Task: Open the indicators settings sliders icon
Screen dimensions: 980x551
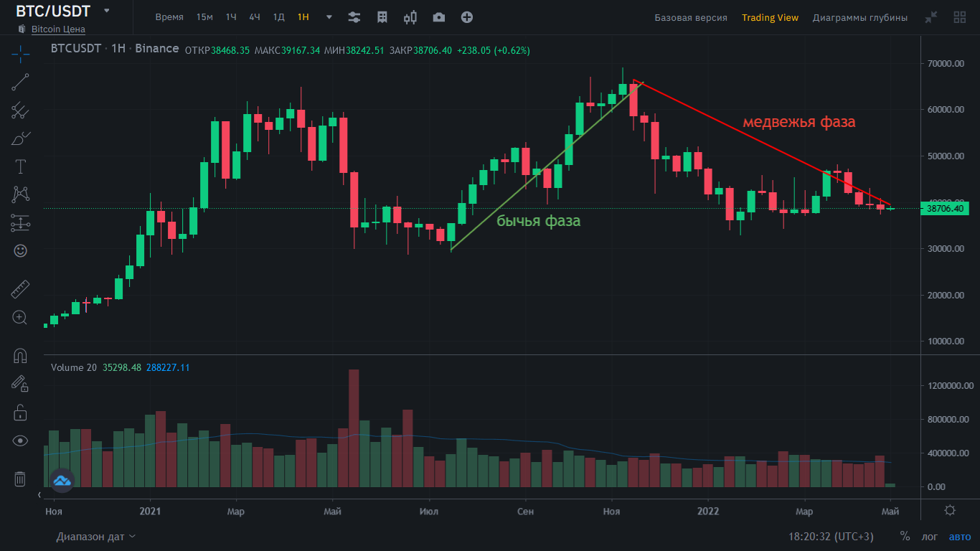Action: pos(354,17)
